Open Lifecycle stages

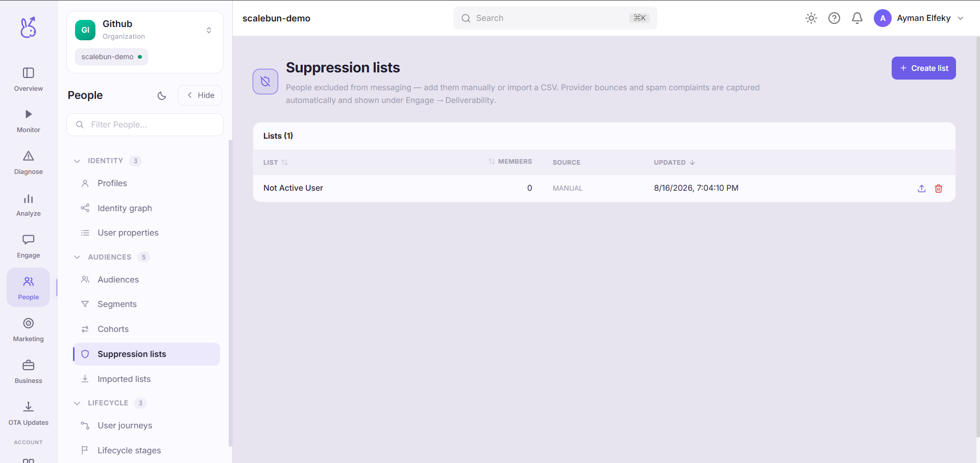coord(146,451)
